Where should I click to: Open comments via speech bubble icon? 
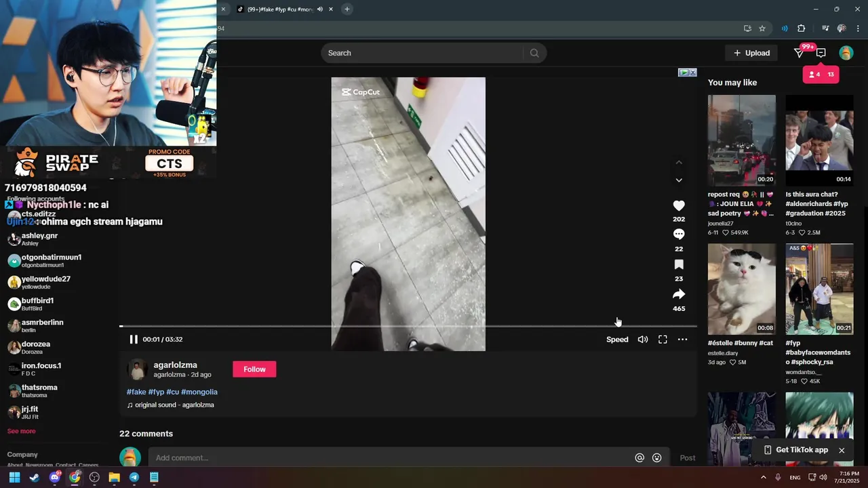point(679,235)
